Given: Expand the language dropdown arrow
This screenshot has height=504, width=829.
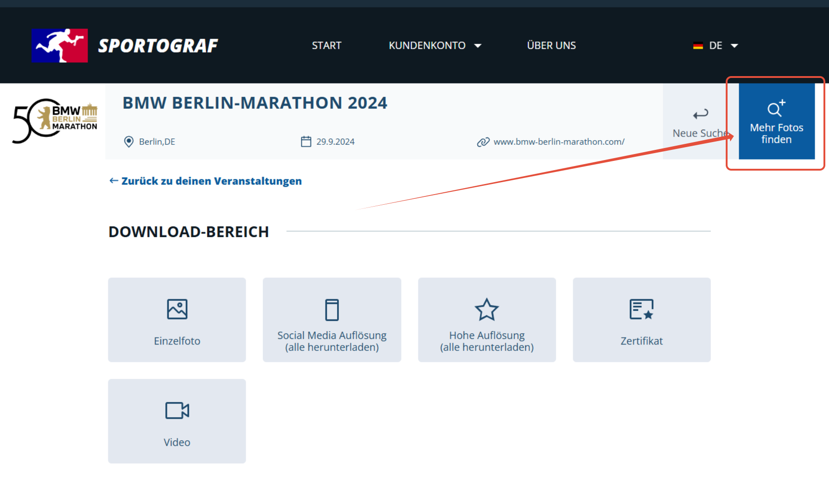Looking at the screenshot, I should (734, 46).
